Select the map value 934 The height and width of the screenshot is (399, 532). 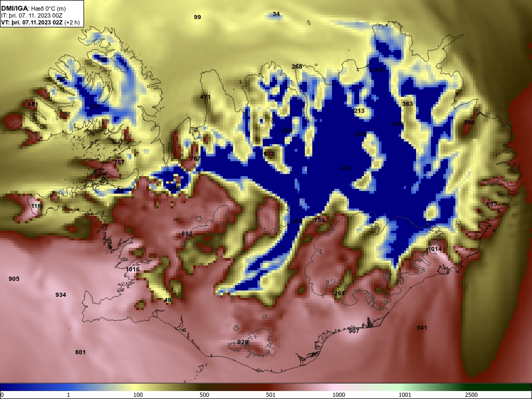click(61, 295)
